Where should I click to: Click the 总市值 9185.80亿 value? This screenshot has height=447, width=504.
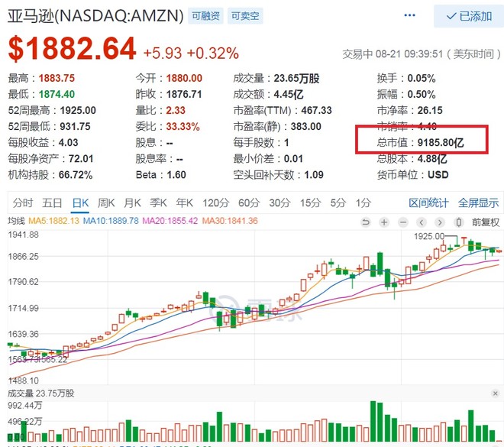441,142
